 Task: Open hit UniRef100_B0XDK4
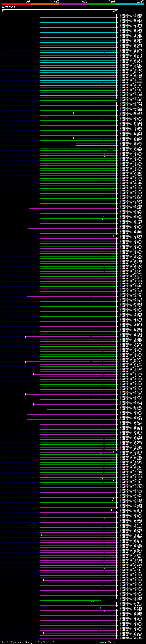coord(131,123)
